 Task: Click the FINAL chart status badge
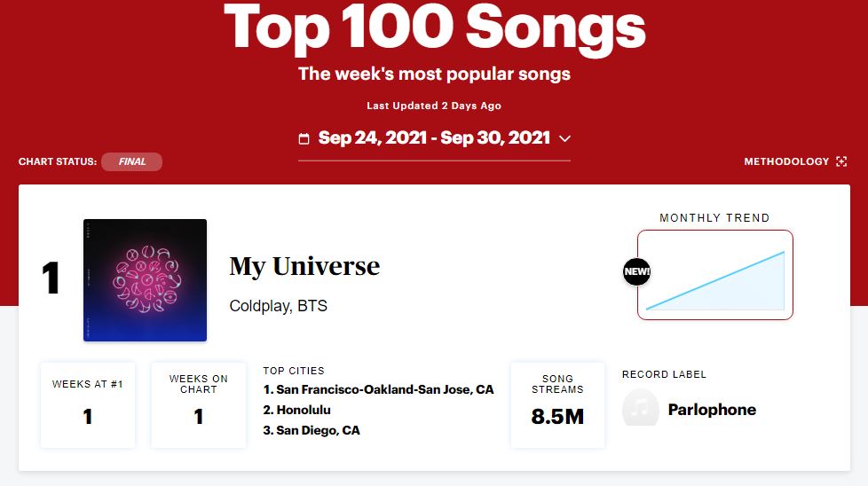(131, 161)
